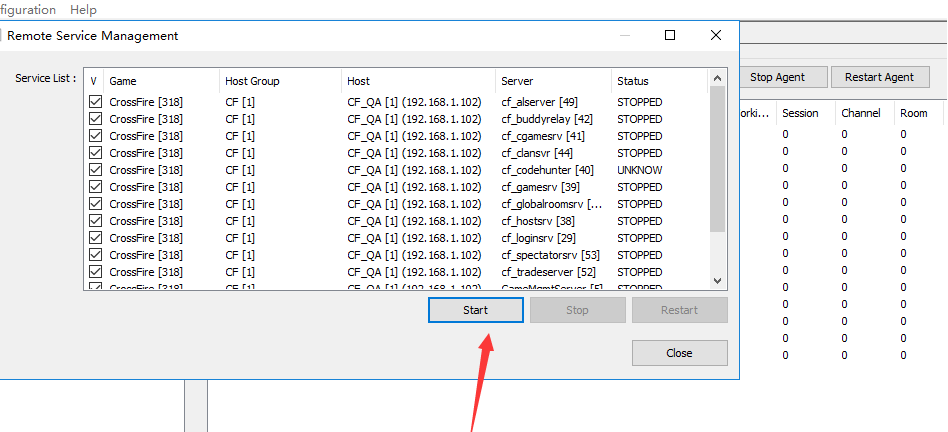Select the cf_gamesrv [39] server cell
The image size is (948, 432).
[x=539, y=187]
